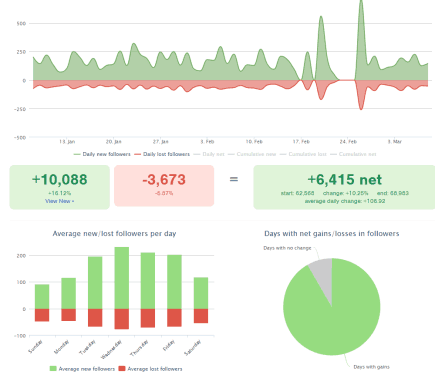Enable the Daily net legend series
This screenshot has width=435, height=375.
[x=209, y=154]
